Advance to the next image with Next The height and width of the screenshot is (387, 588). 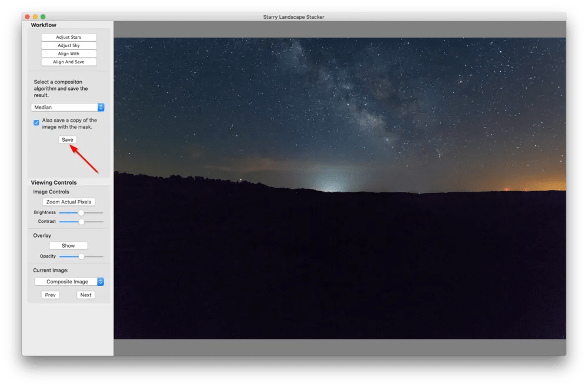point(86,295)
